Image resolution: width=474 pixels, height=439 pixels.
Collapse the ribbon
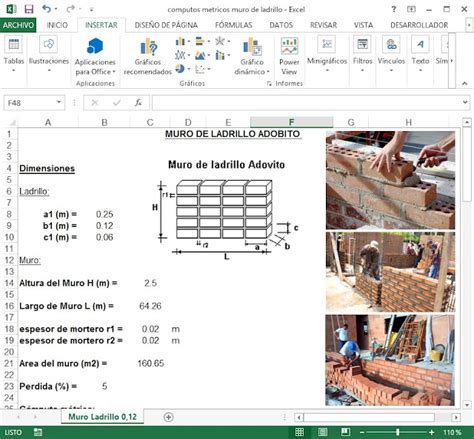[x=465, y=84]
